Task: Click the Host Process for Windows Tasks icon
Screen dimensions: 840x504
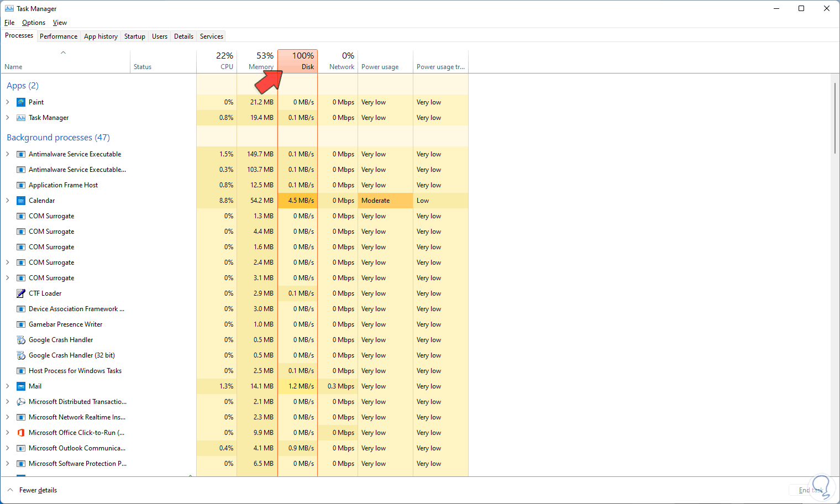Action: pyautogui.click(x=21, y=371)
